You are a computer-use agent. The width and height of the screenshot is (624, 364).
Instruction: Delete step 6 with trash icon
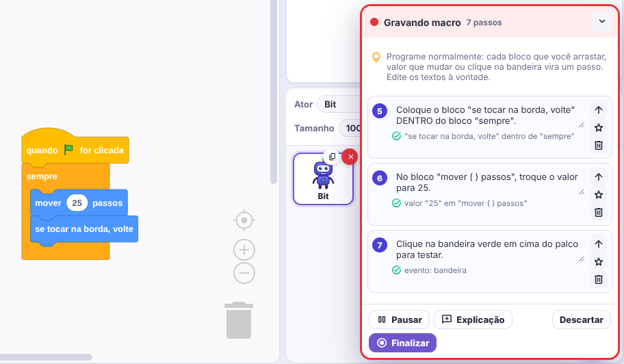click(x=599, y=212)
